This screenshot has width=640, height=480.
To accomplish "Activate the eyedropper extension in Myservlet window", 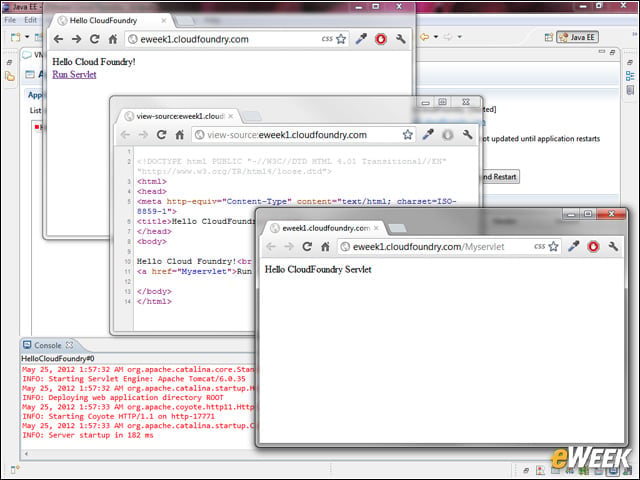I will [x=574, y=246].
